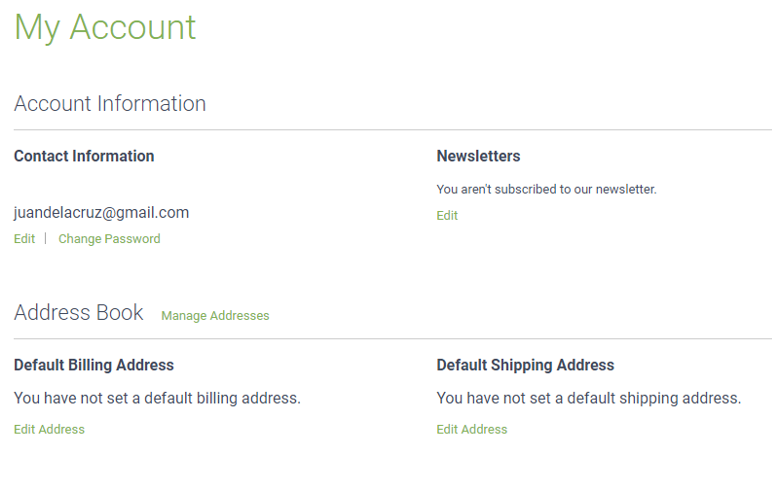Viewport: 772px width, 483px height.
Task: Click the Edit link under Contact Information
Action: [24, 239]
